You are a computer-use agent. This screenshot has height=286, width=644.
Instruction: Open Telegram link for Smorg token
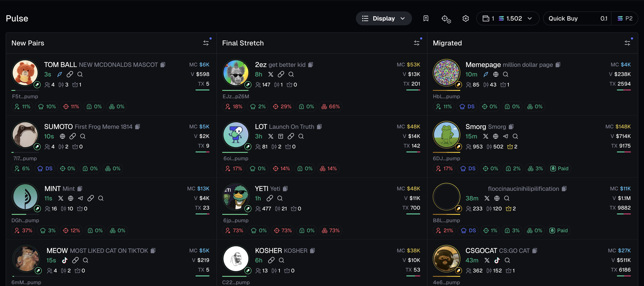point(506,136)
